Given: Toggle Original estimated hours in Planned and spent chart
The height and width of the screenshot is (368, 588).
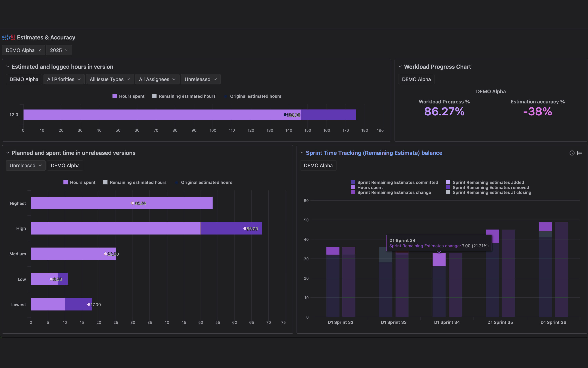Looking at the screenshot, I should [203, 182].
